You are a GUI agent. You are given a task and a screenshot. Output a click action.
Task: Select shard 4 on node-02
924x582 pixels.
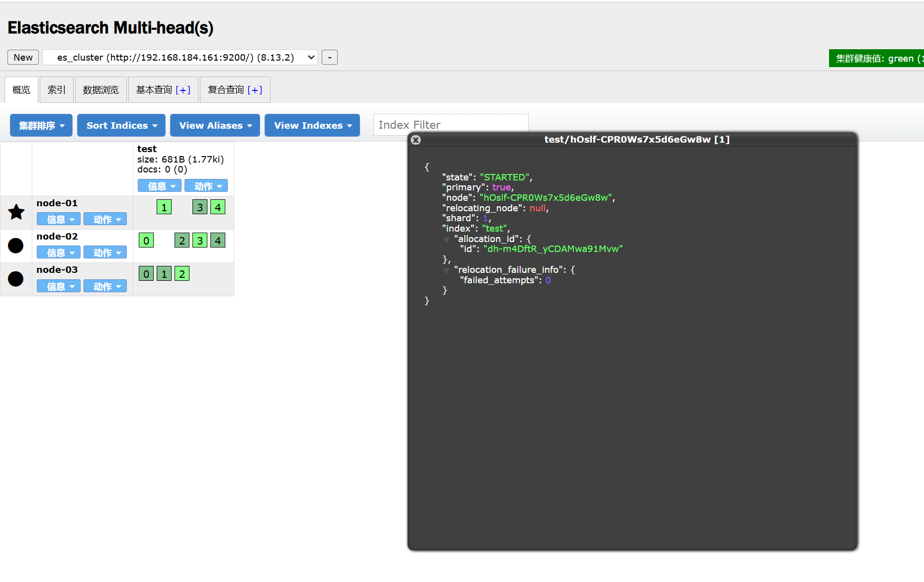(218, 241)
